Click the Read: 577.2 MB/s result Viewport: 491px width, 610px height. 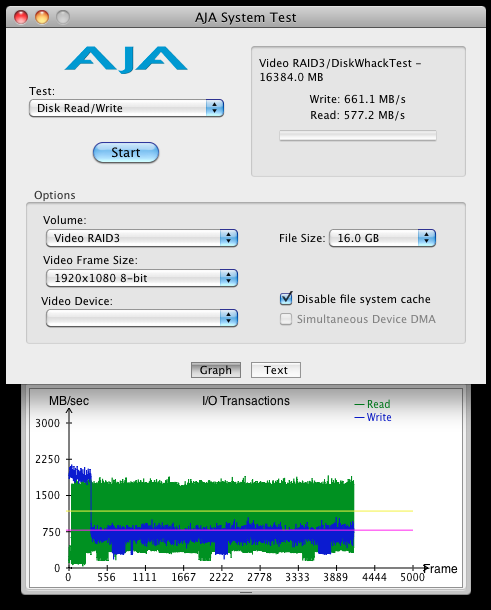(x=358, y=115)
